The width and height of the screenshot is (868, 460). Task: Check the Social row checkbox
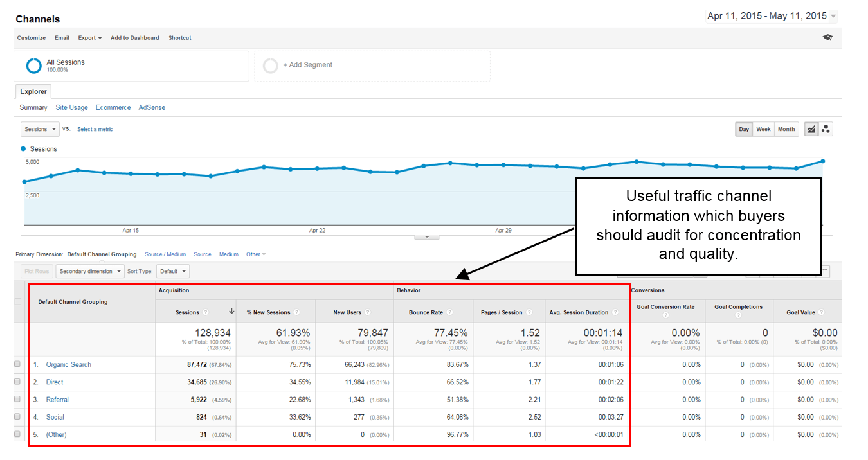click(x=18, y=417)
